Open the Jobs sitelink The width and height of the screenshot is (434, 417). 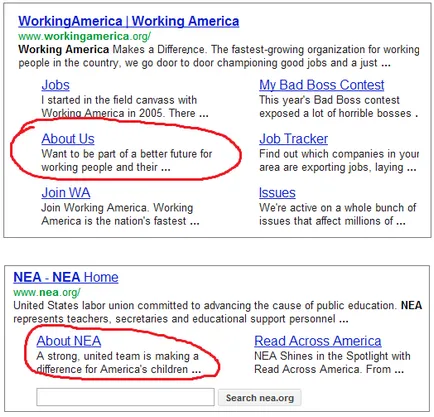56,85
